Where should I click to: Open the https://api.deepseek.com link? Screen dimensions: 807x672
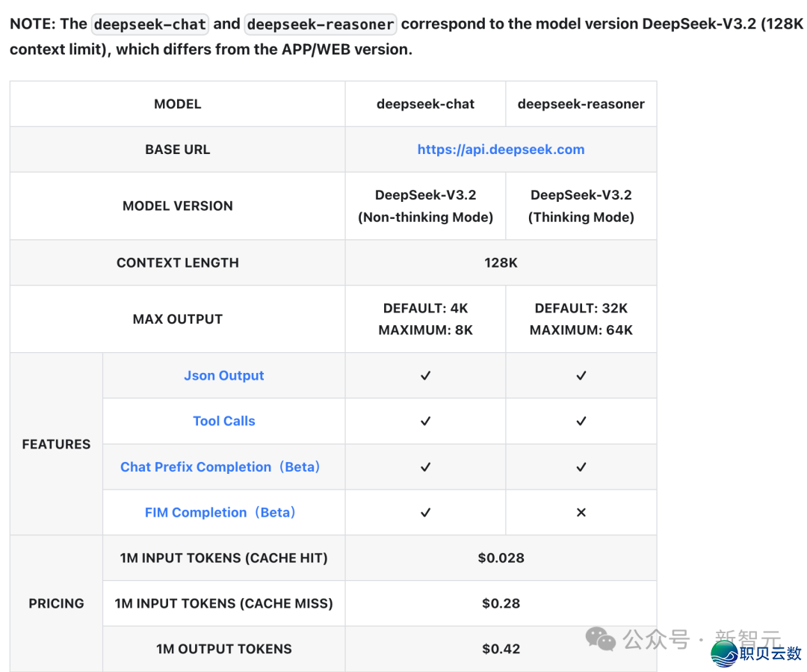coord(501,149)
